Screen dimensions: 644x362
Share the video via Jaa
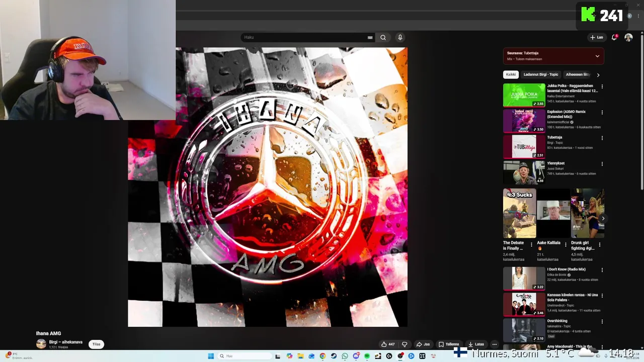pyautogui.click(x=423, y=344)
